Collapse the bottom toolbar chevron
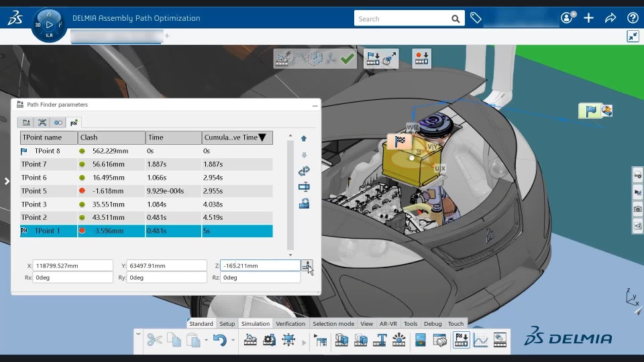This screenshot has width=644, height=362. [138, 334]
